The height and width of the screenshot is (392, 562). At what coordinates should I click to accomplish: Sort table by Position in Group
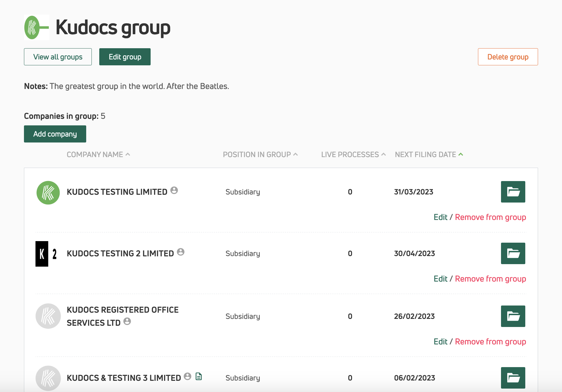point(260,155)
